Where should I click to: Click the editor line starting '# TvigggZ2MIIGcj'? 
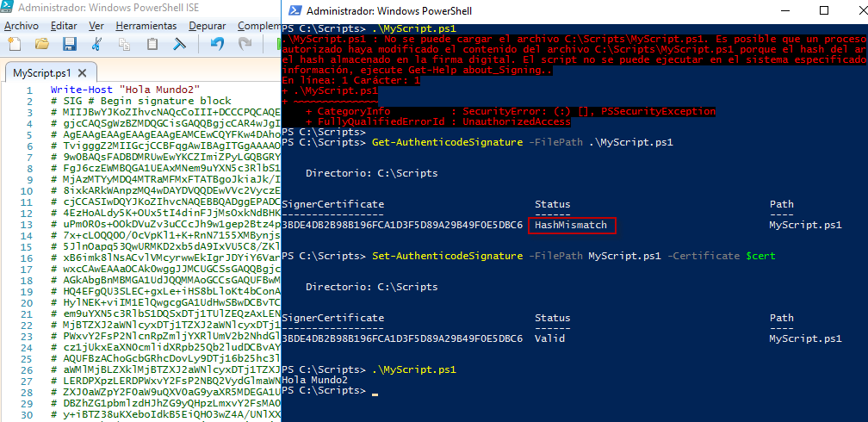point(165,146)
